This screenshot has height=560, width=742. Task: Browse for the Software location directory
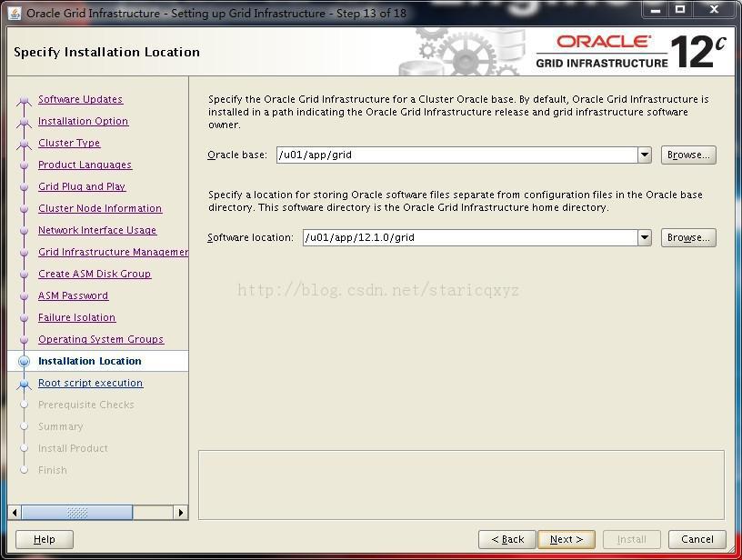(x=688, y=237)
